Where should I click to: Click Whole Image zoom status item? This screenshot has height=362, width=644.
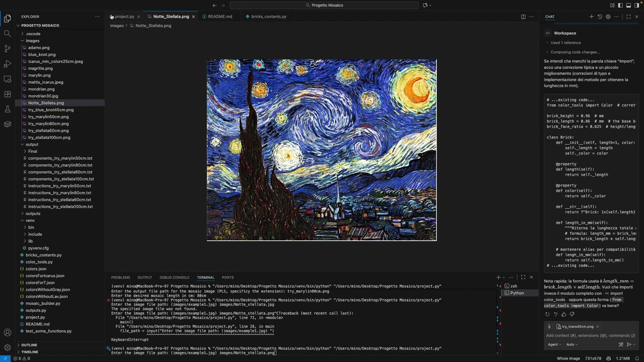tap(568, 358)
